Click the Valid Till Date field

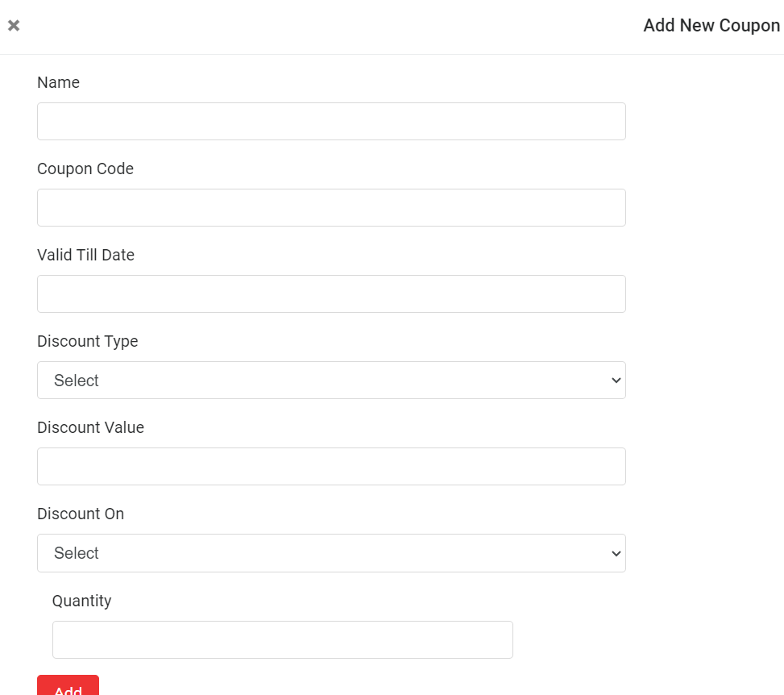[x=331, y=293]
